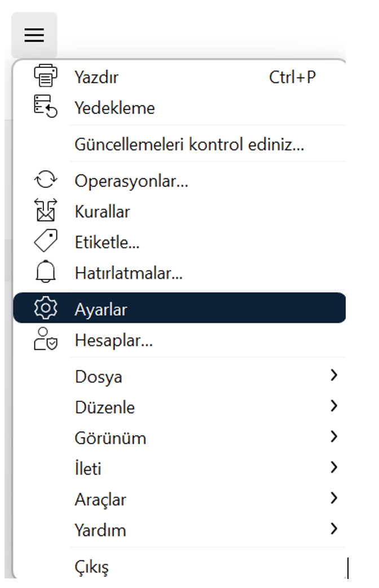Open the Ayarlar settings entry
Image resolution: width=379 pixels, height=588 pixels.
click(x=179, y=308)
